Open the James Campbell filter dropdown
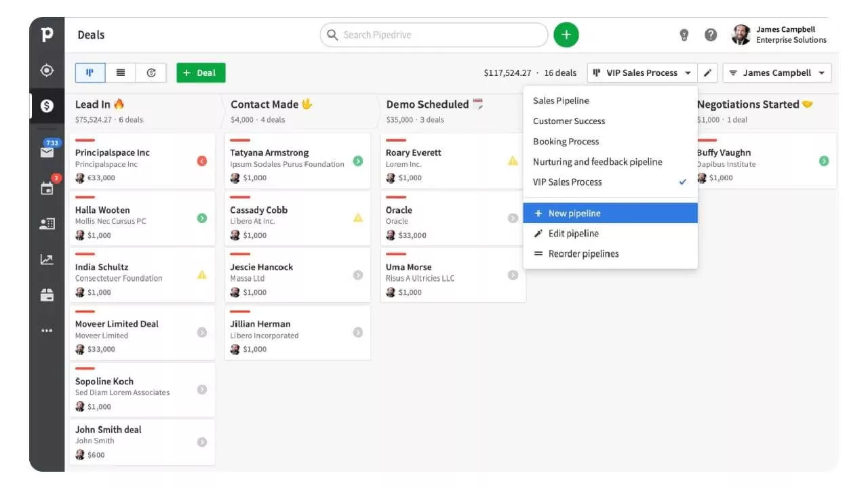868x488 pixels. [776, 73]
